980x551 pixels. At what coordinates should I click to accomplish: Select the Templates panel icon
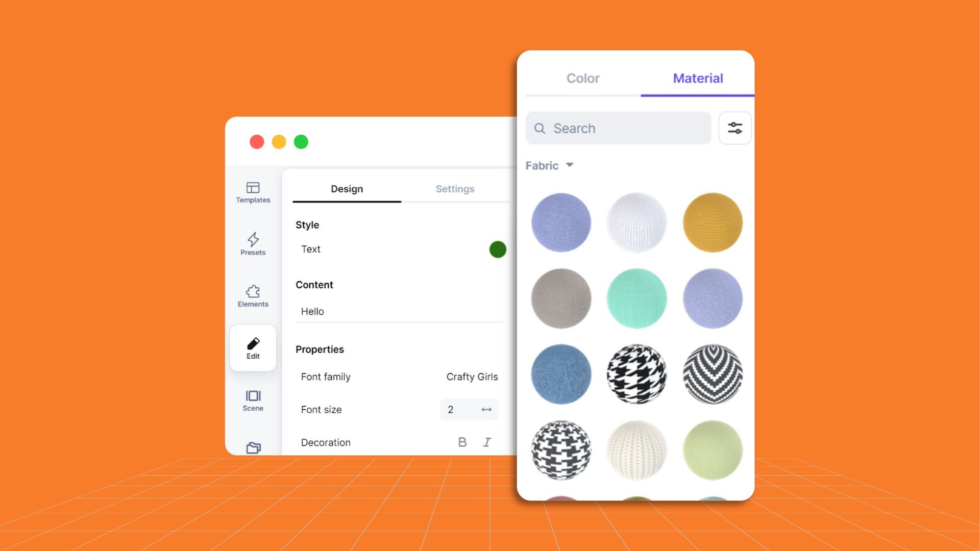[x=253, y=190]
